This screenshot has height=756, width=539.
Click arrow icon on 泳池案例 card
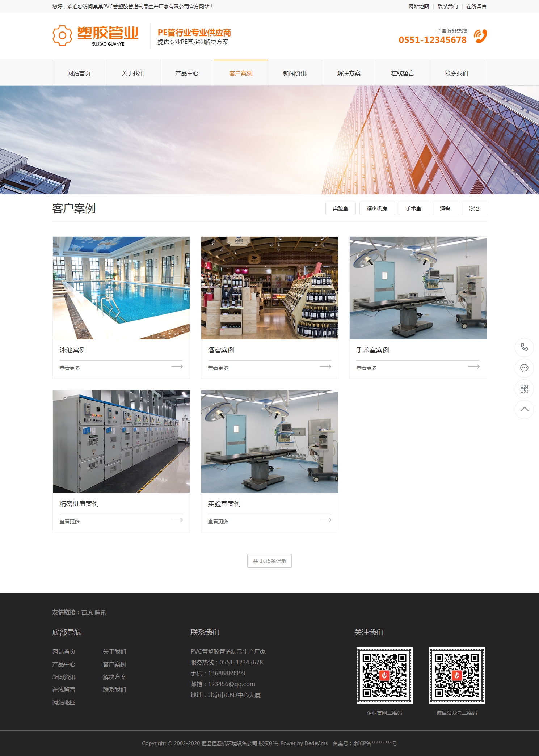[x=177, y=367]
